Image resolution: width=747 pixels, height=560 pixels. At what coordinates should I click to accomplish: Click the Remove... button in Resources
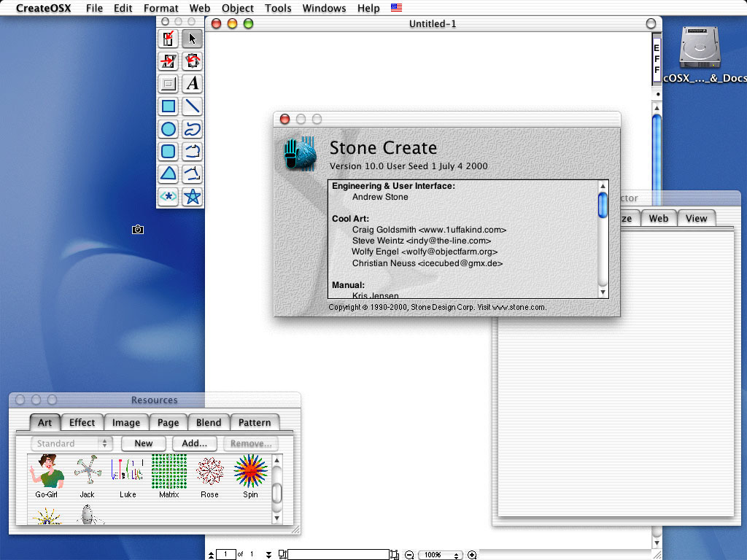coord(251,443)
